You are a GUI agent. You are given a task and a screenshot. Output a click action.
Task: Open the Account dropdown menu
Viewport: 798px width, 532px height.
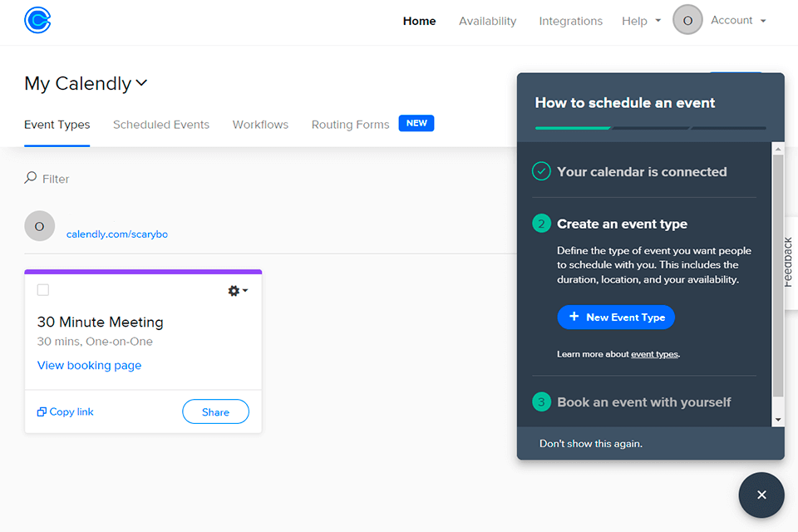coord(738,21)
